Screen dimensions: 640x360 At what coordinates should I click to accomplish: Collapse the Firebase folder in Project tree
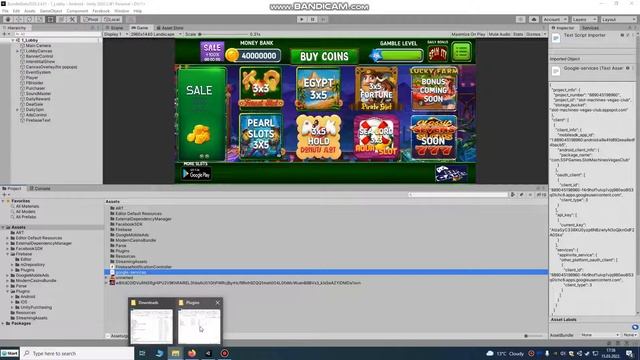8,254
